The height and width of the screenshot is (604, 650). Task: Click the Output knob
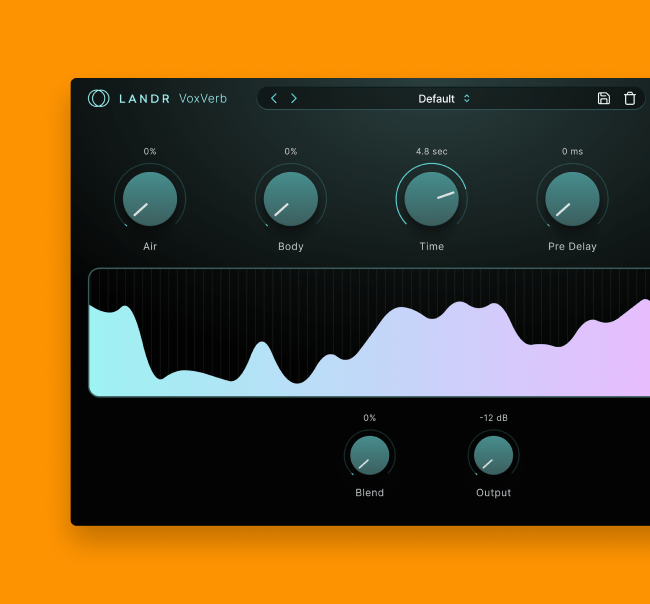(493, 455)
